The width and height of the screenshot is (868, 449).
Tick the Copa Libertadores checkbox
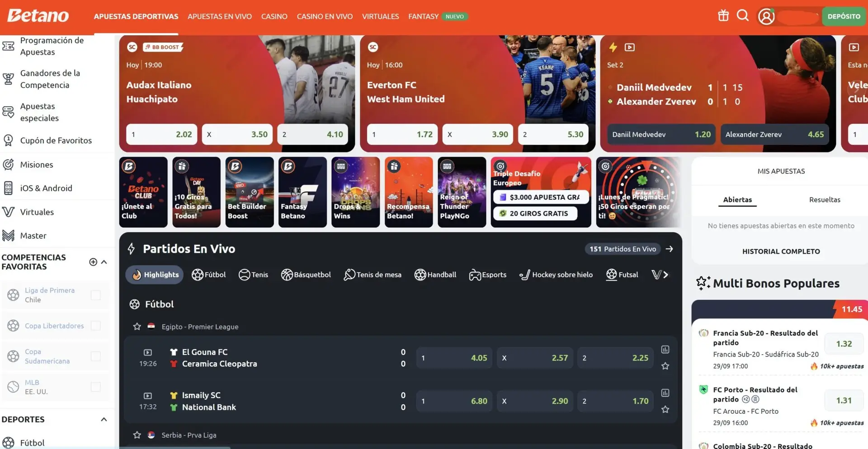(x=96, y=326)
